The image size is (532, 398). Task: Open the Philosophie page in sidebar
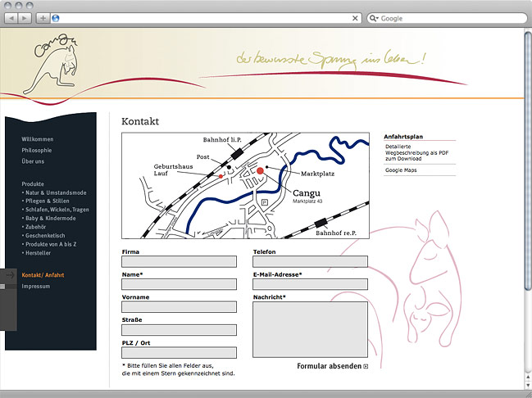pos(37,151)
